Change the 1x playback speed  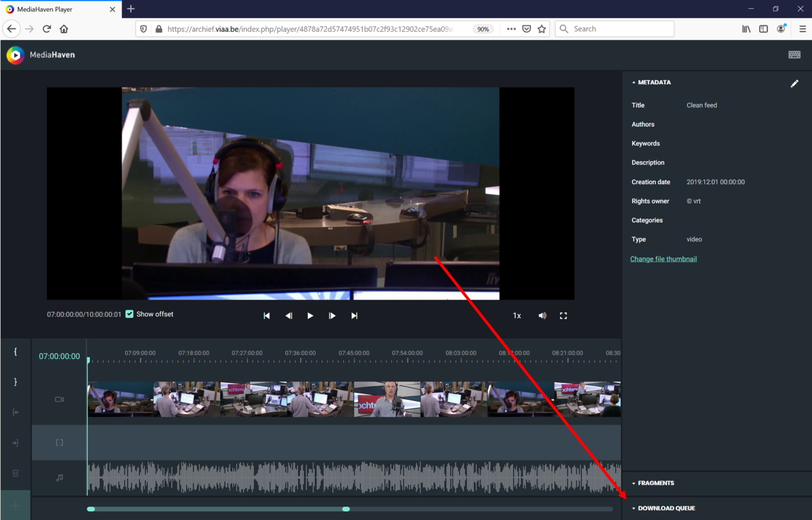click(517, 316)
